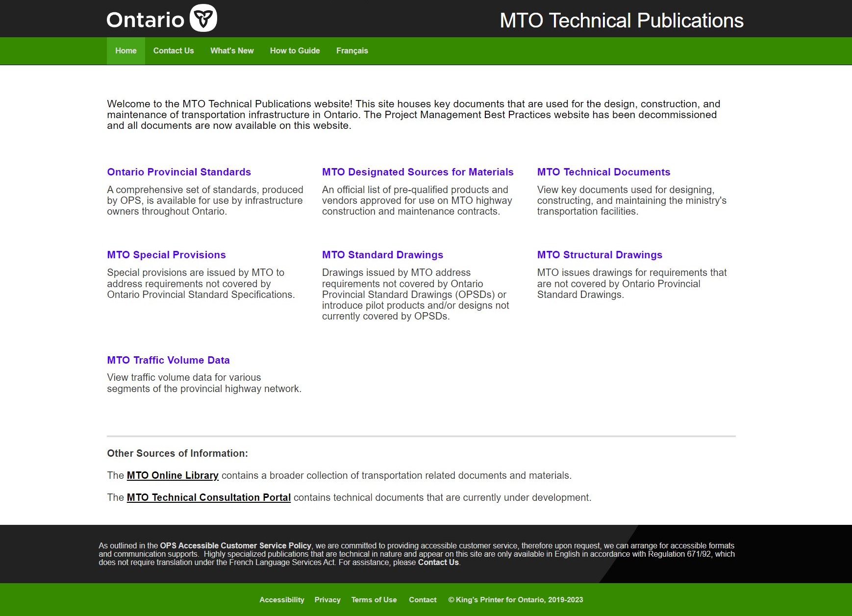Click MTO Technical Publications header title
The image size is (852, 616).
coord(622,21)
